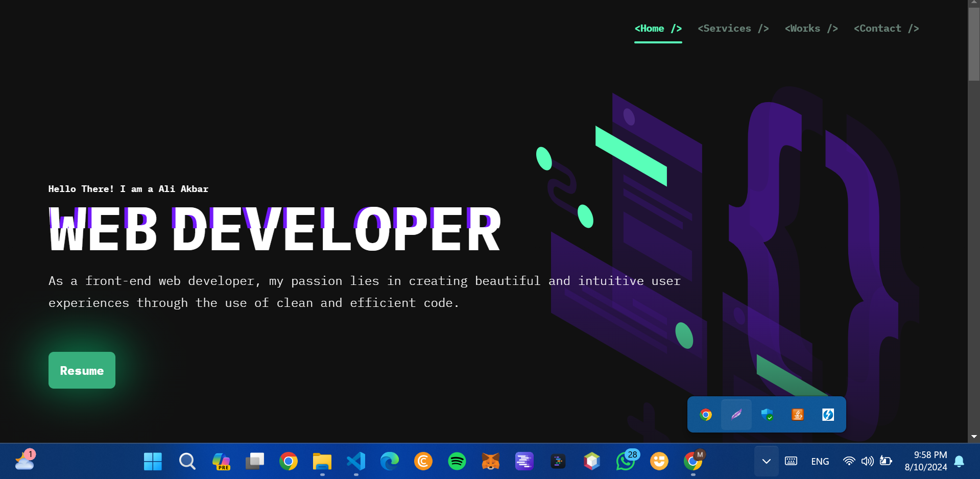The height and width of the screenshot is (479, 980).
Task: Open the ENG language switcher
Action: [820, 461]
